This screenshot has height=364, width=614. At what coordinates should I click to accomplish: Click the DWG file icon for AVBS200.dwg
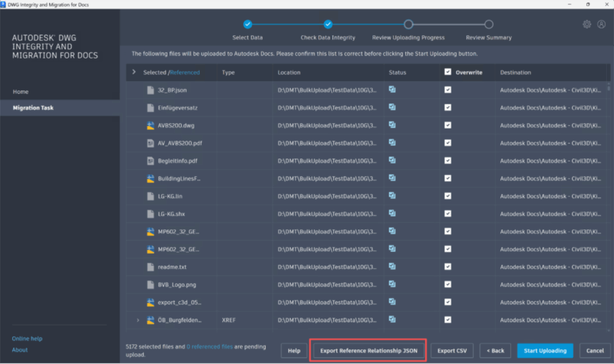tap(151, 125)
